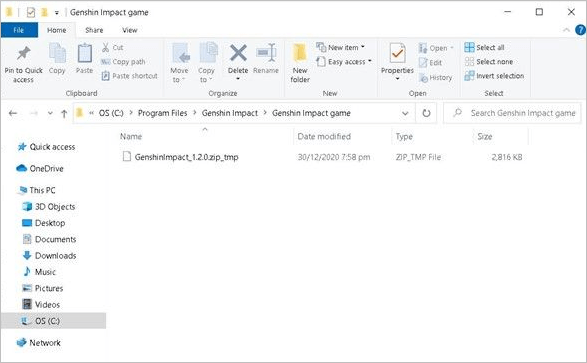The image size is (587, 363).
Task: Click Invert selection in ribbon
Action: (494, 76)
